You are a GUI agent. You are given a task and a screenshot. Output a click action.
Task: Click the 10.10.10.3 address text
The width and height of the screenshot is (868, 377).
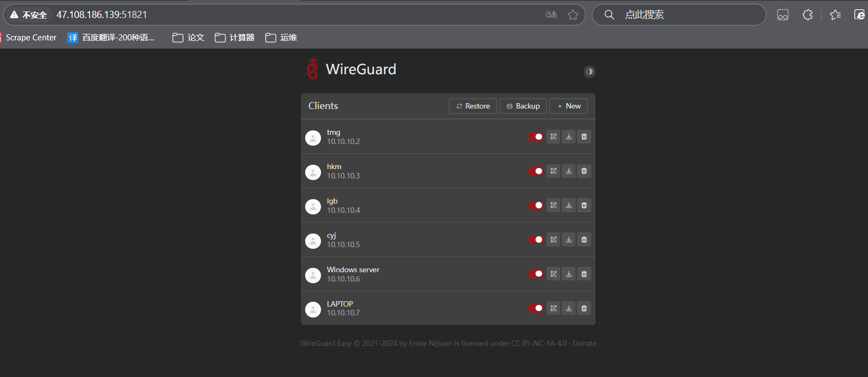(343, 176)
